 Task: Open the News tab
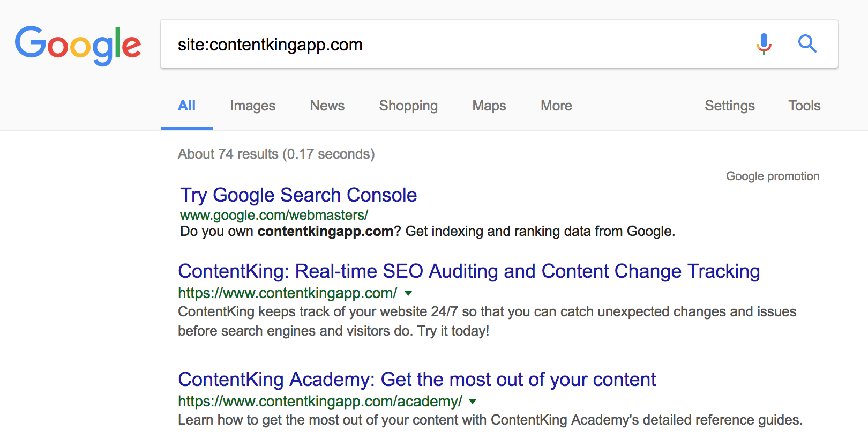(327, 106)
